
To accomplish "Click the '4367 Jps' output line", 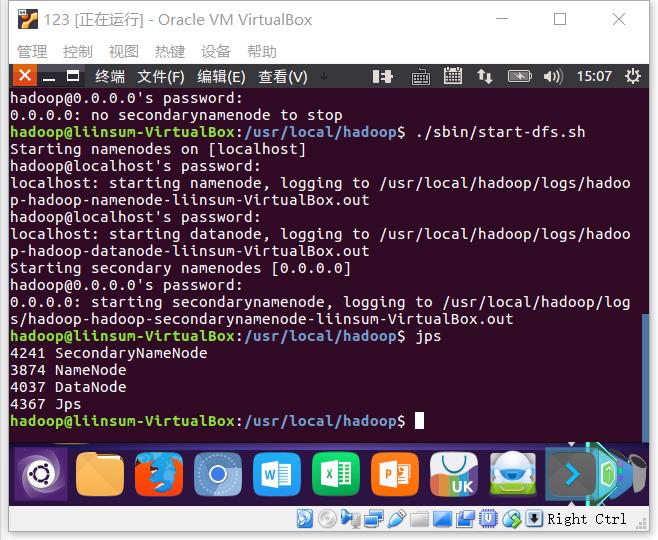I will pyautogui.click(x=46, y=404).
